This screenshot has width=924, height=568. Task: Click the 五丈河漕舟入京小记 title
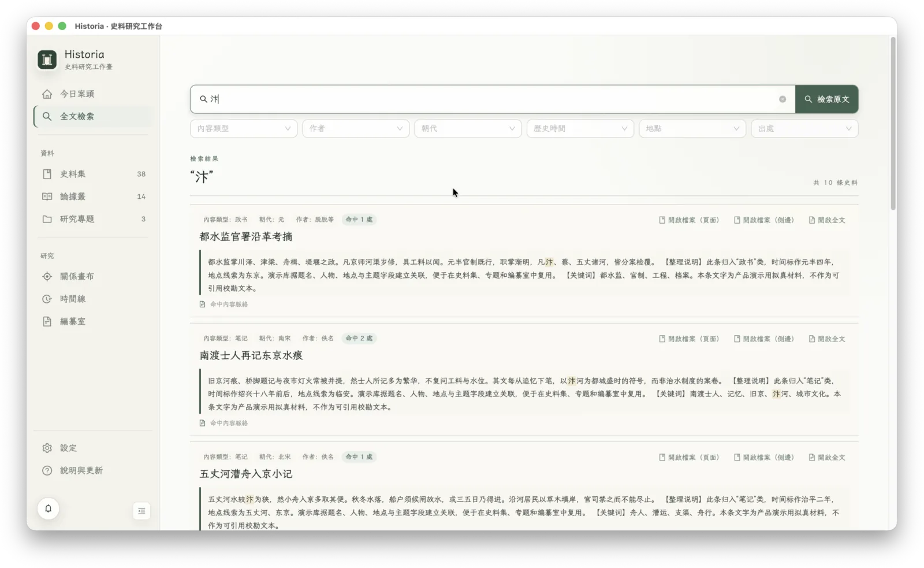246,474
